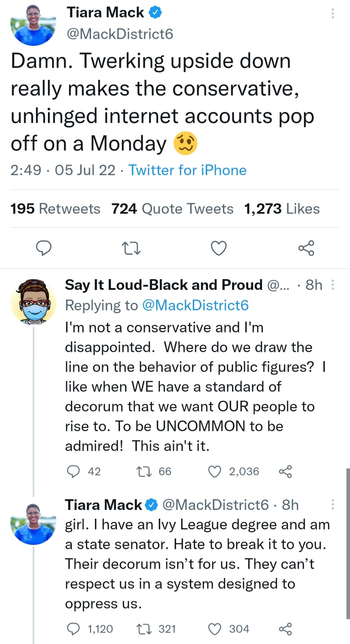Share the main tweet

(x=306, y=248)
